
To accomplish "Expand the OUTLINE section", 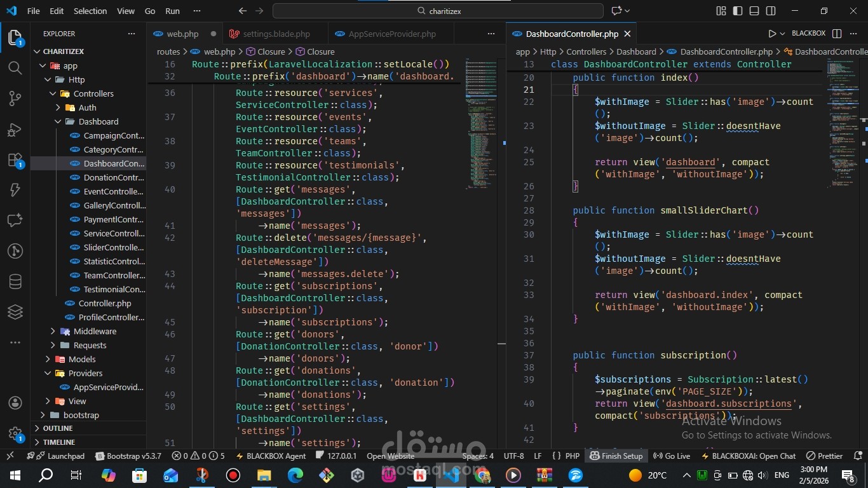I will click(88, 428).
